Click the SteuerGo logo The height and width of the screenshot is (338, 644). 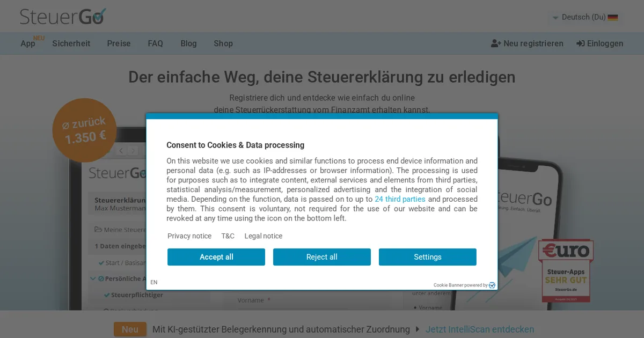[63, 16]
